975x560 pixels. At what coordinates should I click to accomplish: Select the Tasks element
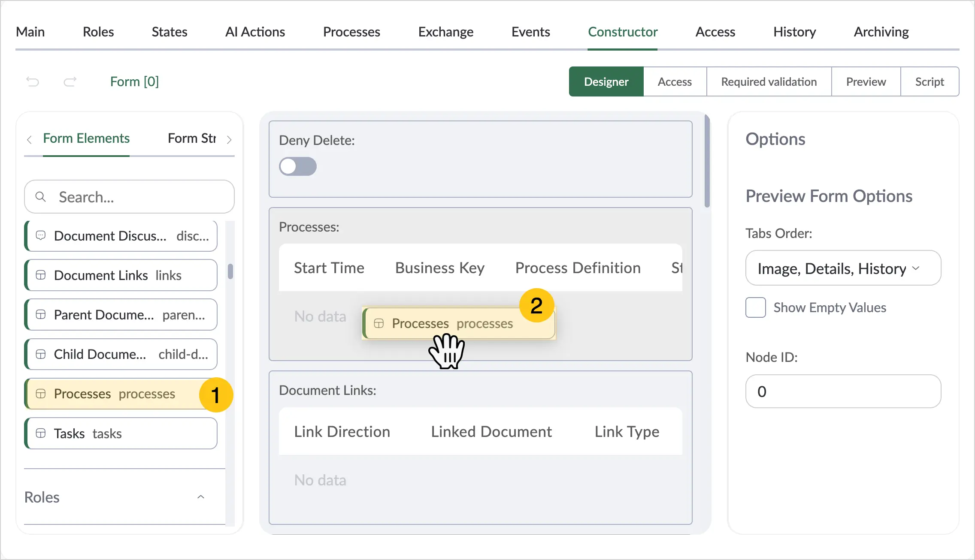[x=121, y=434]
